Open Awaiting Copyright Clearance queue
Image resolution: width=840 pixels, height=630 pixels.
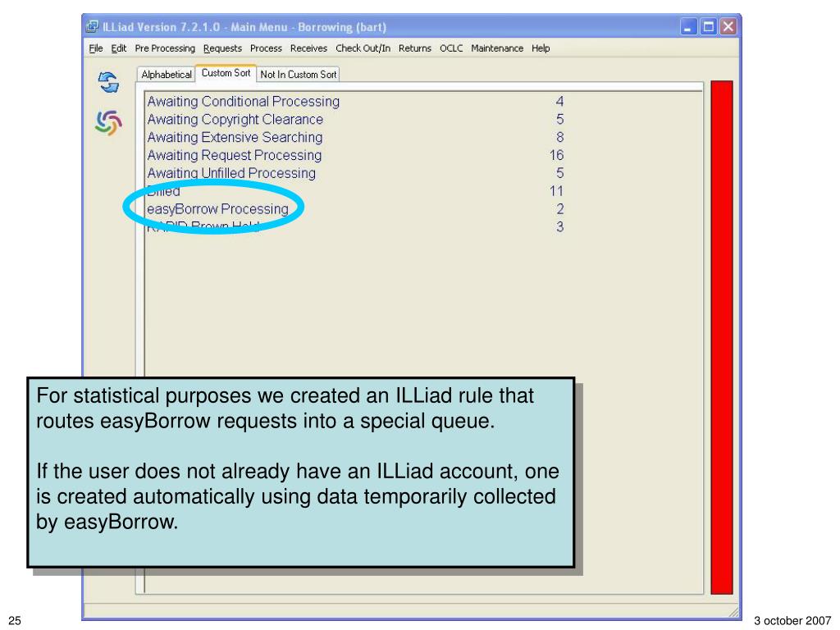(x=235, y=119)
